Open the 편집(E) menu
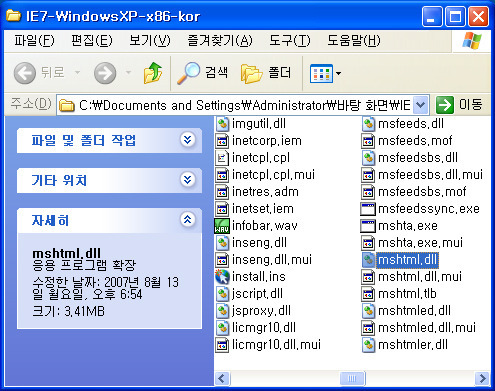The height and width of the screenshot is (391, 495). (92, 41)
